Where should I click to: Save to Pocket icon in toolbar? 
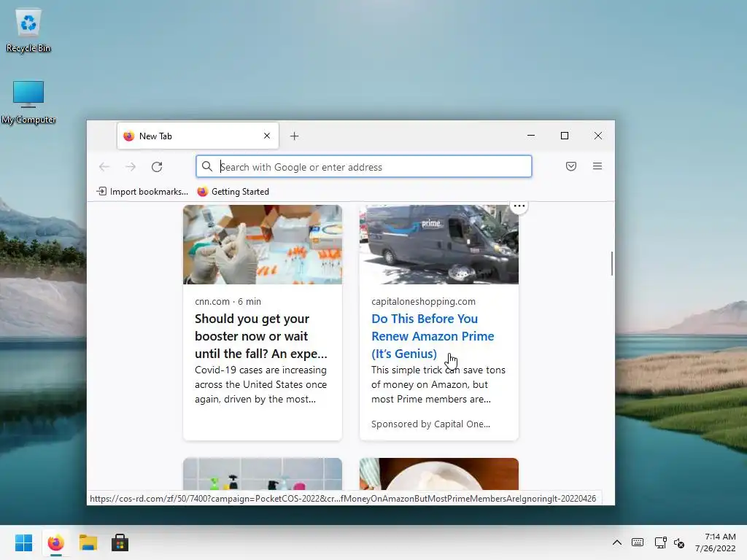(570, 166)
